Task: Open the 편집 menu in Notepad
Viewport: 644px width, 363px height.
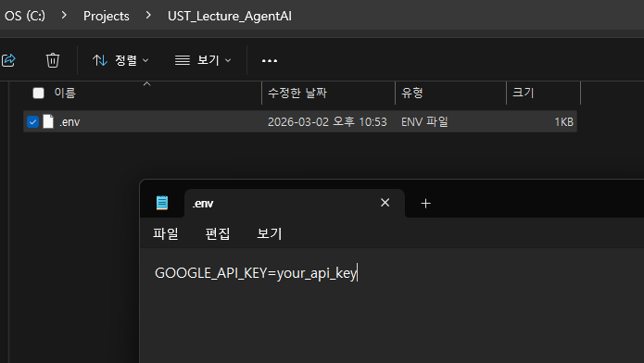Action: pos(217,233)
